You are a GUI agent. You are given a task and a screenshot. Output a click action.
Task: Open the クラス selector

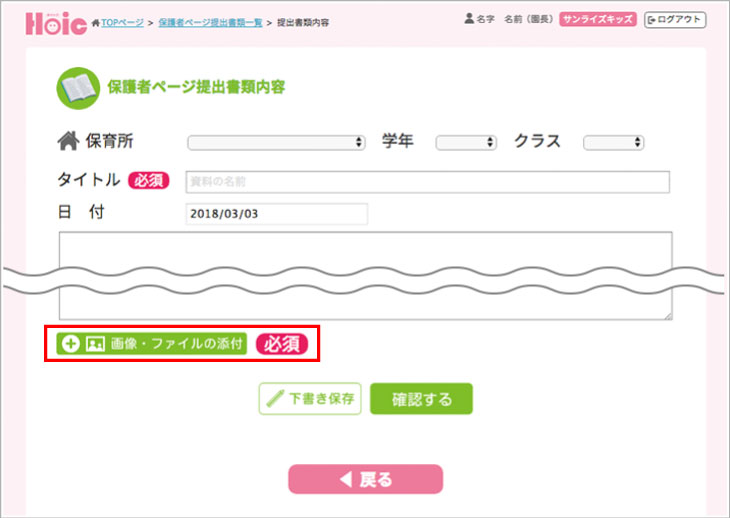[x=614, y=143]
